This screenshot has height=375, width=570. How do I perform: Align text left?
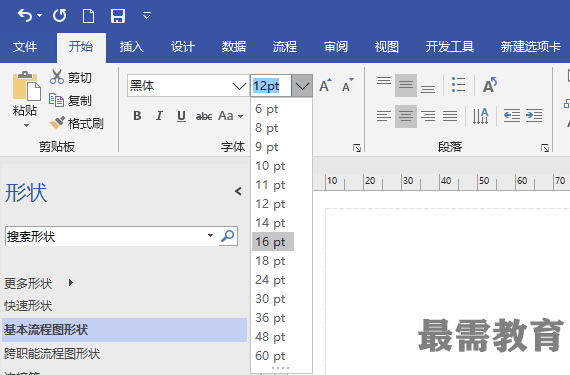point(384,116)
